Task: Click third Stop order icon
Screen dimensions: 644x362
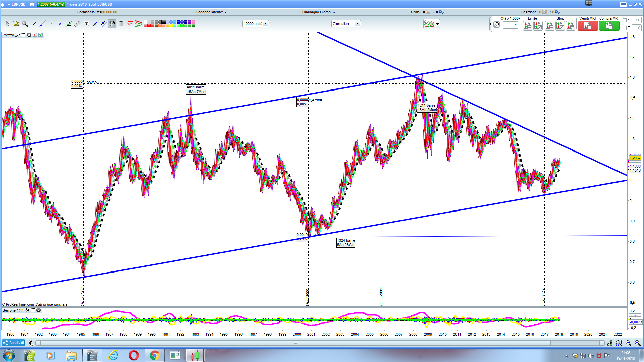Action: pyautogui.click(x=571, y=26)
